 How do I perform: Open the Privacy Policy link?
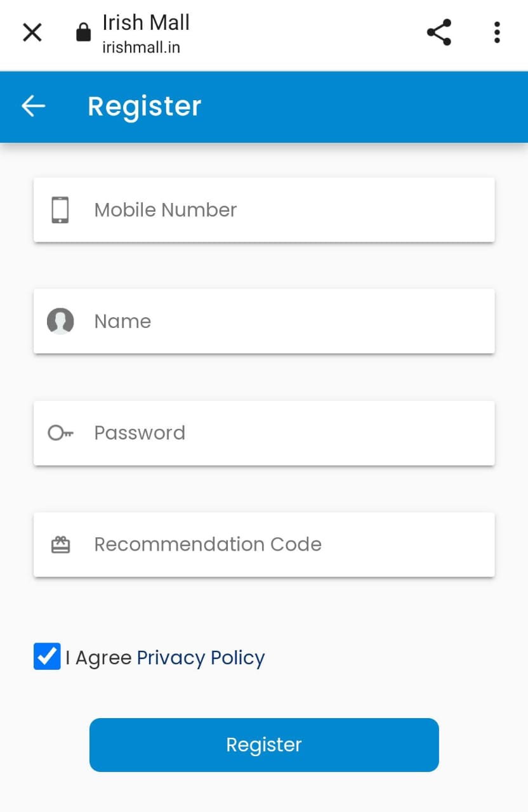click(x=201, y=658)
